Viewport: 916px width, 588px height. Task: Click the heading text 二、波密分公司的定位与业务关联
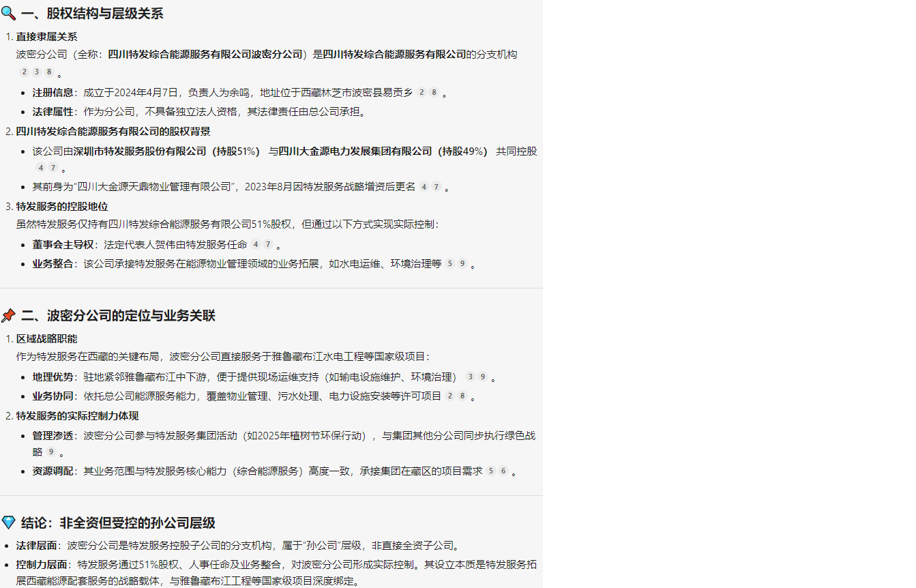tap(118, 315)
